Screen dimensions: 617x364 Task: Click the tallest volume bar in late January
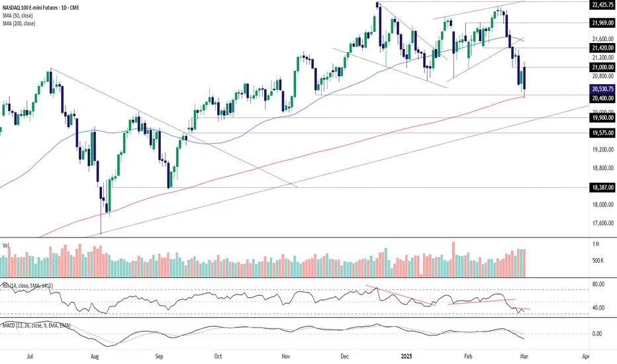[453, 259]
